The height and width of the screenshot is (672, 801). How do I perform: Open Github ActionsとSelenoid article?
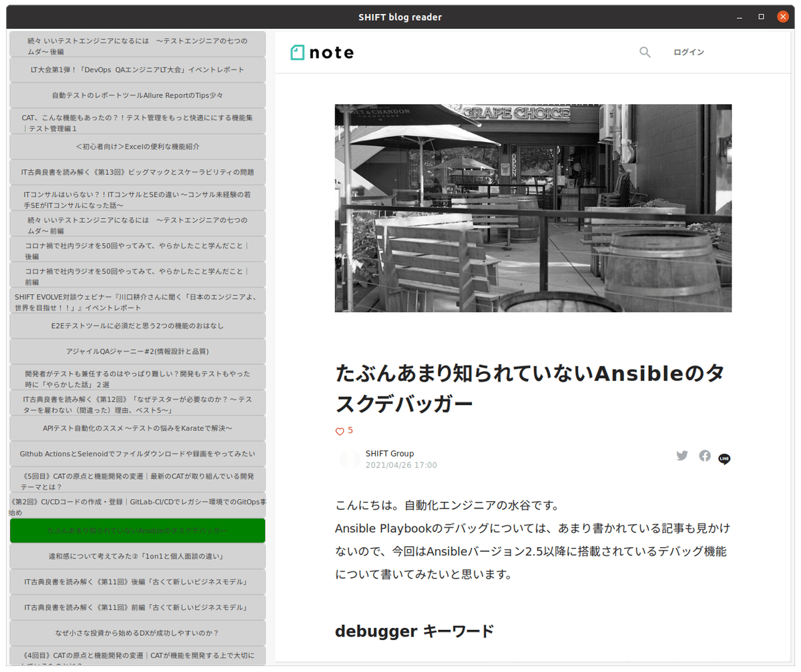[x=138, y=454]
